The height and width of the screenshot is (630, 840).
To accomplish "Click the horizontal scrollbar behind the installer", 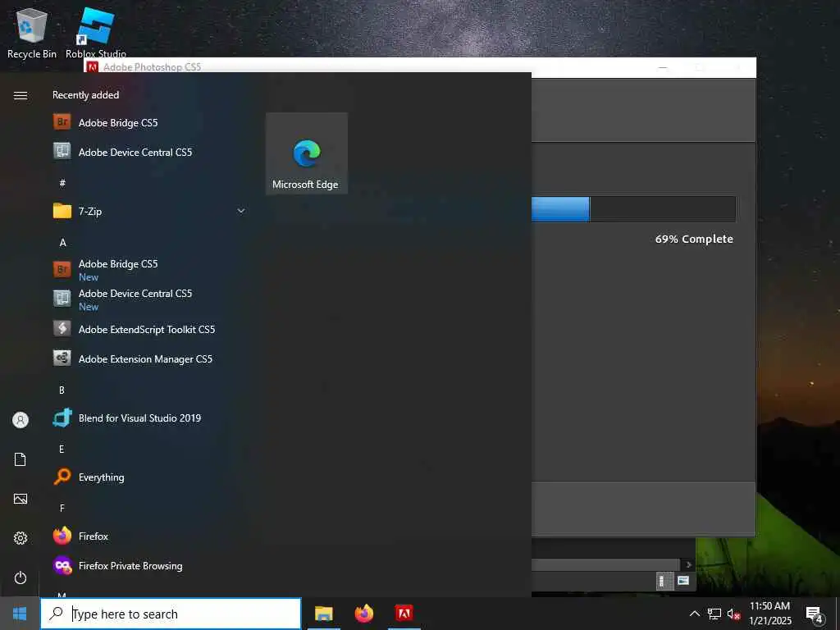I will pyautogui.click(x=605, y=564).
